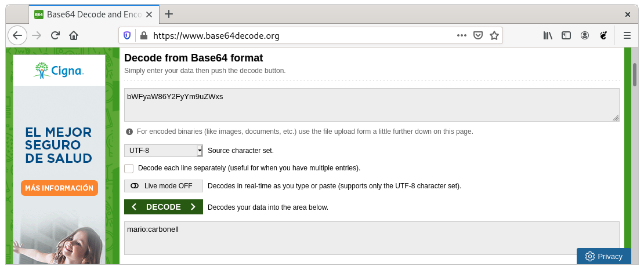
Task: Open page actions three-dot menu
Action: pos(461,35)
